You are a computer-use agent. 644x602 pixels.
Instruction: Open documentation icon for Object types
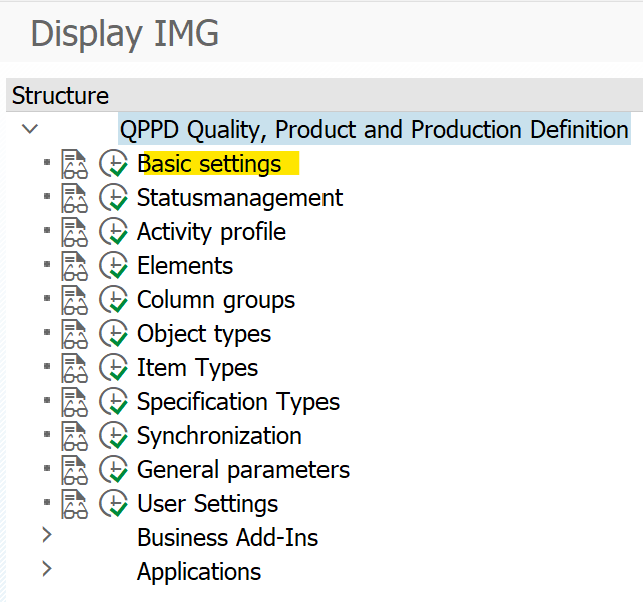click(75, 334)
